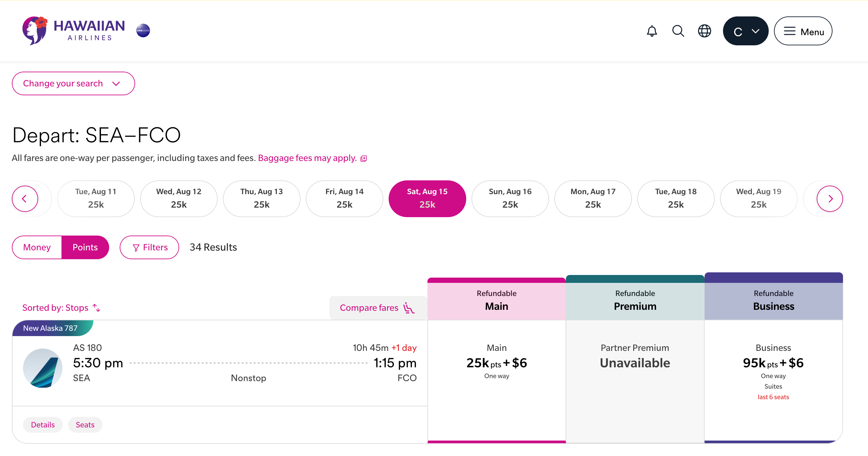The image size is (868, 456).
Task: Click the Depart: SEA–FCO heading
Action: [96, 135]
